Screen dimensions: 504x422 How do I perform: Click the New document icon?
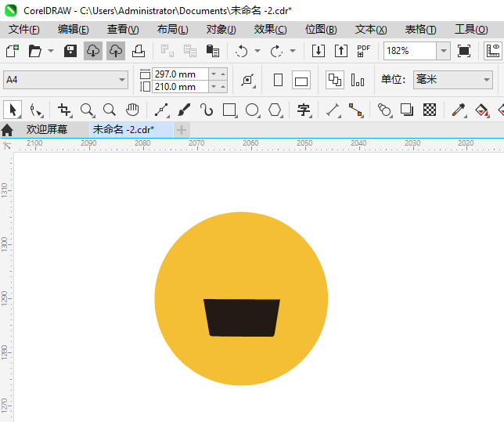tap(13, 51)
